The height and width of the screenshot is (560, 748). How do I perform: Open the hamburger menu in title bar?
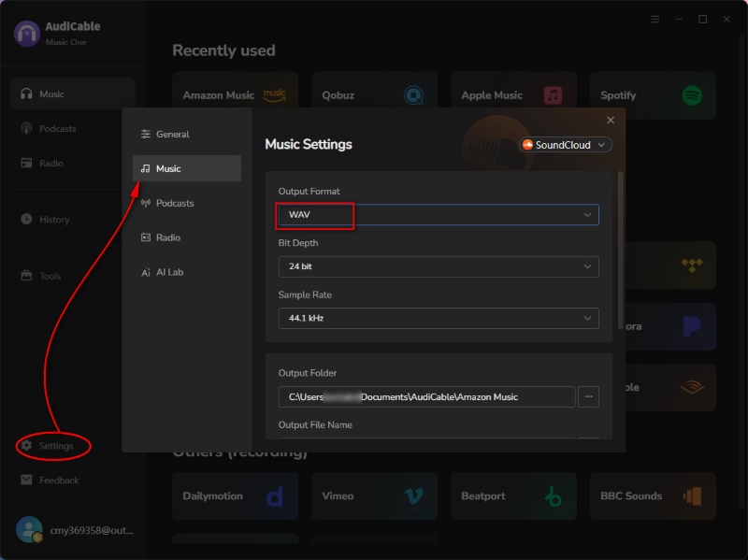coord(655,19)
